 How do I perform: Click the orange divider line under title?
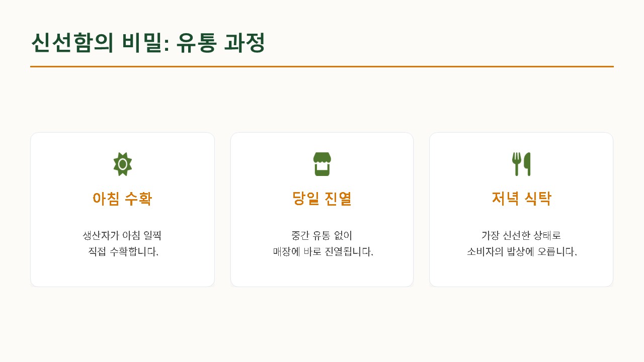click(x=322, y=66)
